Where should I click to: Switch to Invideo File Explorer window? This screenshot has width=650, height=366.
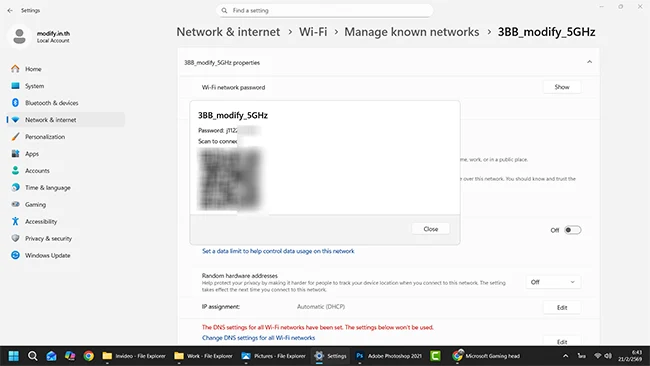(134, 356)
